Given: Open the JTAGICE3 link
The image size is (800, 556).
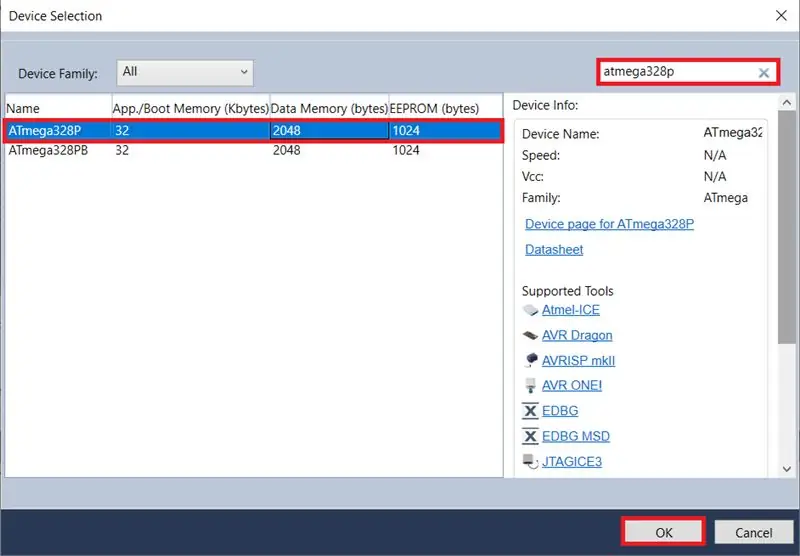Looking at the screenshot, I should (571, 462).
